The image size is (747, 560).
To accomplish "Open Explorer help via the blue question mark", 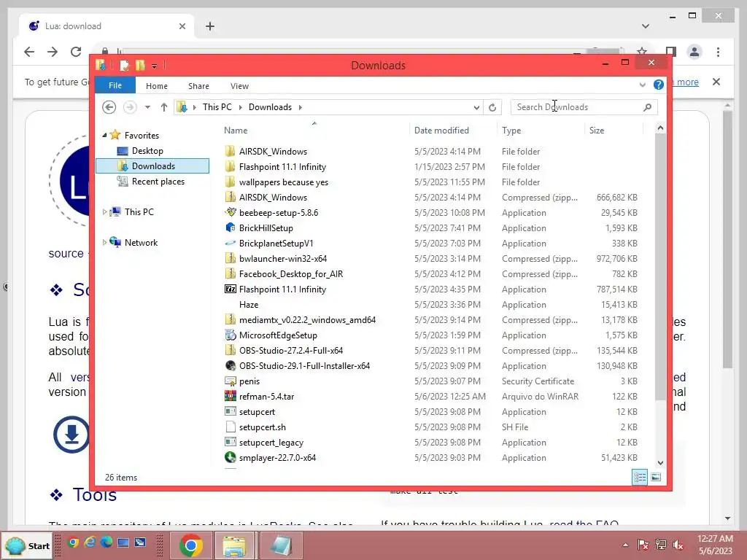I will [659, 85].
